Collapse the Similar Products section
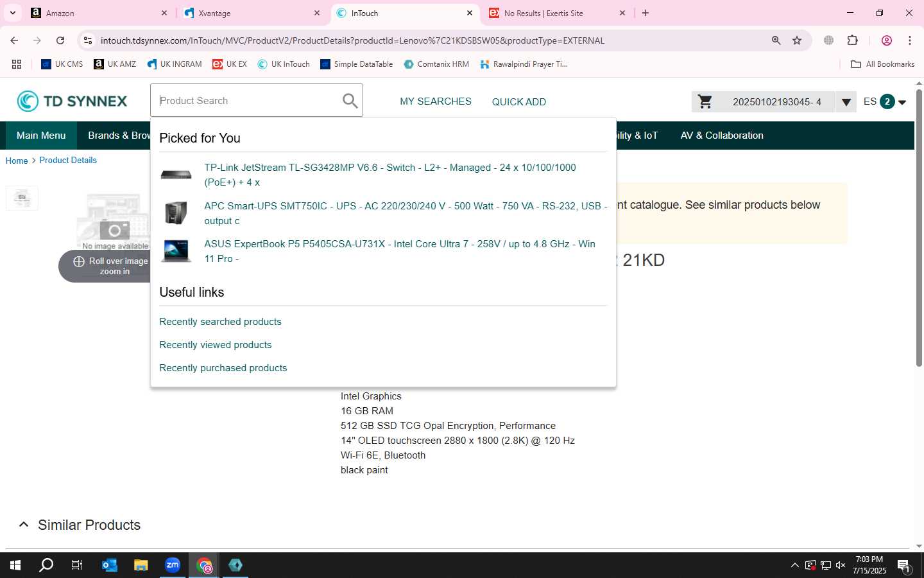Viewport: 924px width, 578px height. [24, 525]
